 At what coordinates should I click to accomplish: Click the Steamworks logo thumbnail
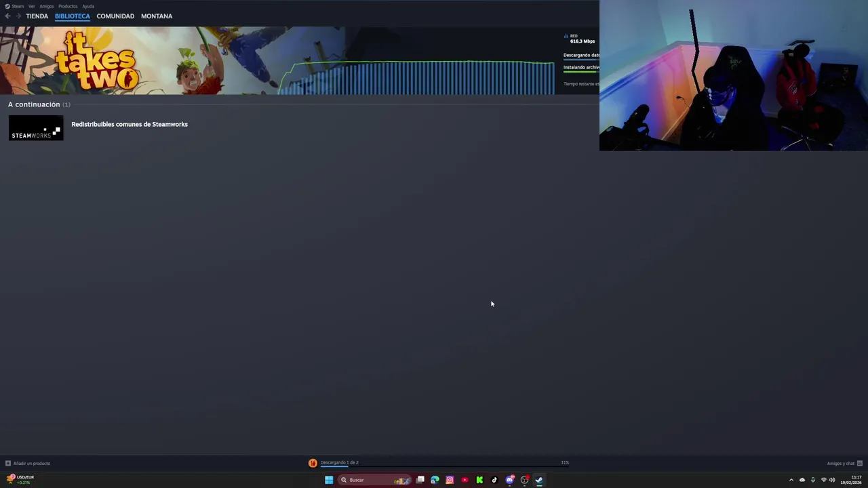[x=36, y=128]
